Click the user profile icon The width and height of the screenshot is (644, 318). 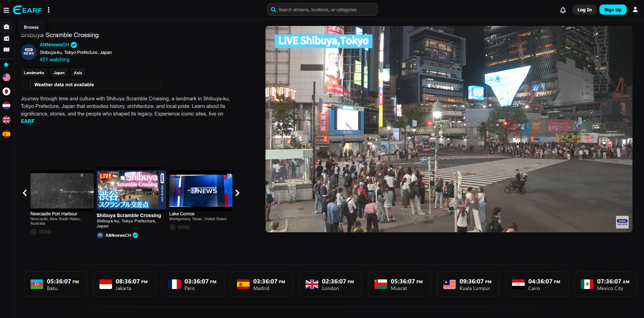coord(635,10)
